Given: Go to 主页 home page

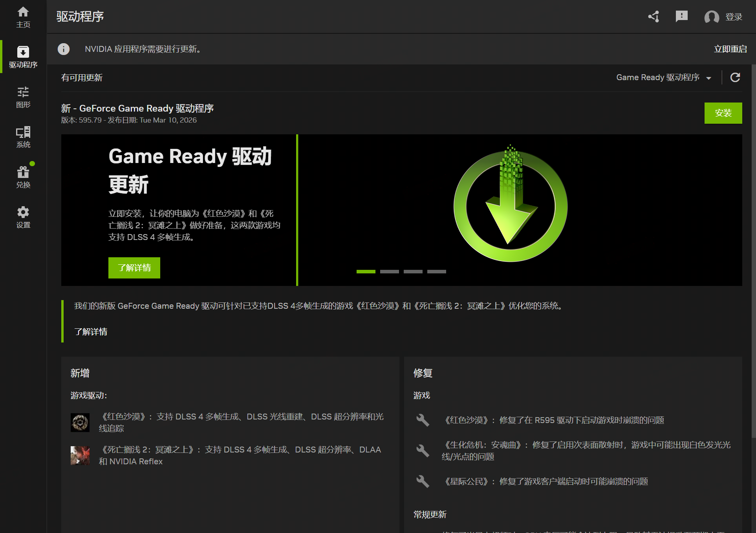Looking at the screenshot, I should coord(23,17).
